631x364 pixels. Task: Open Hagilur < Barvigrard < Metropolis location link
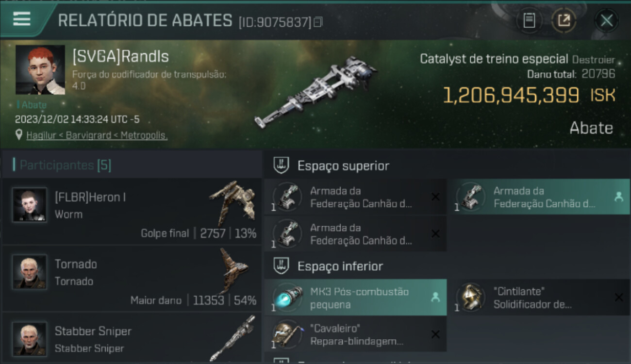coord(97,135)
